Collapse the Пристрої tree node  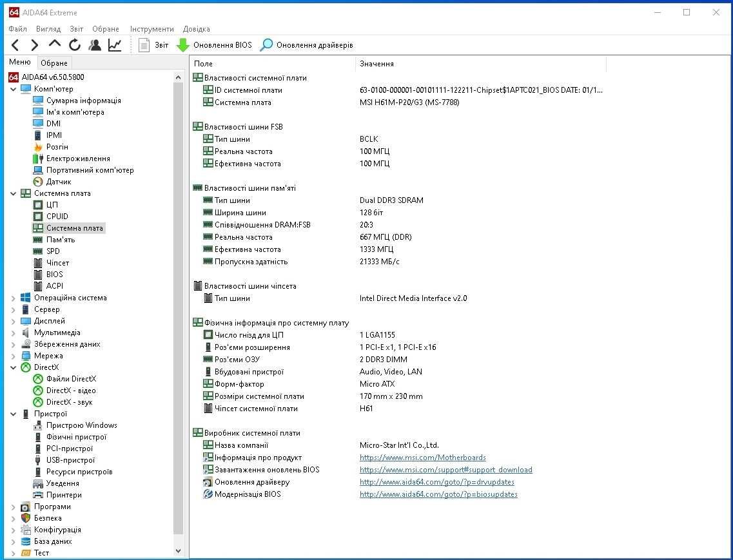[13, 414]
